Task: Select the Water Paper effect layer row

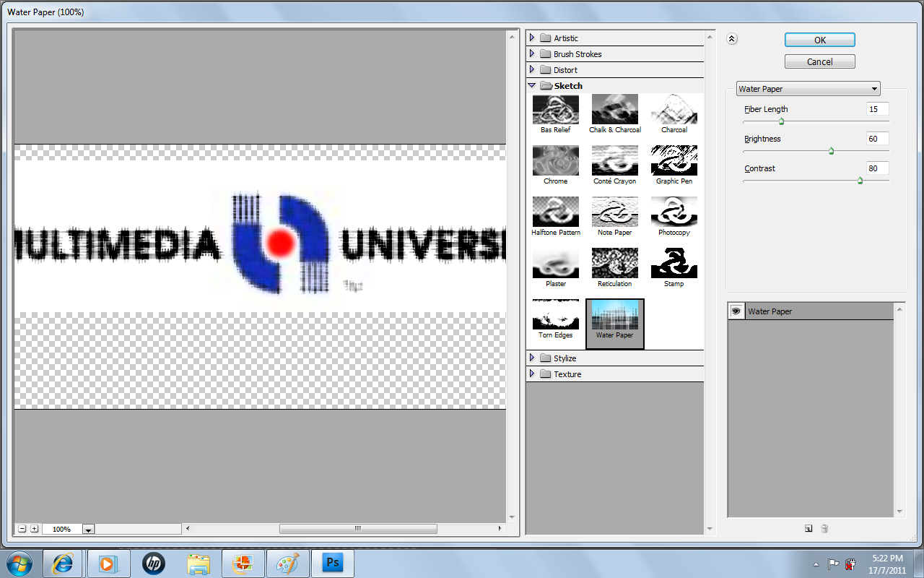Action: pyautogui.click(x=811, y=311)
